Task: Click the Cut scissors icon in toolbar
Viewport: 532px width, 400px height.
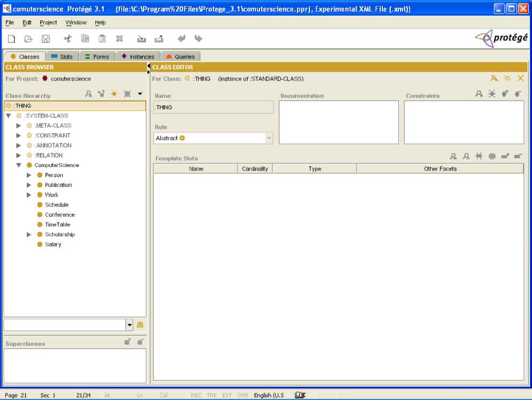Action: point(68,39)
